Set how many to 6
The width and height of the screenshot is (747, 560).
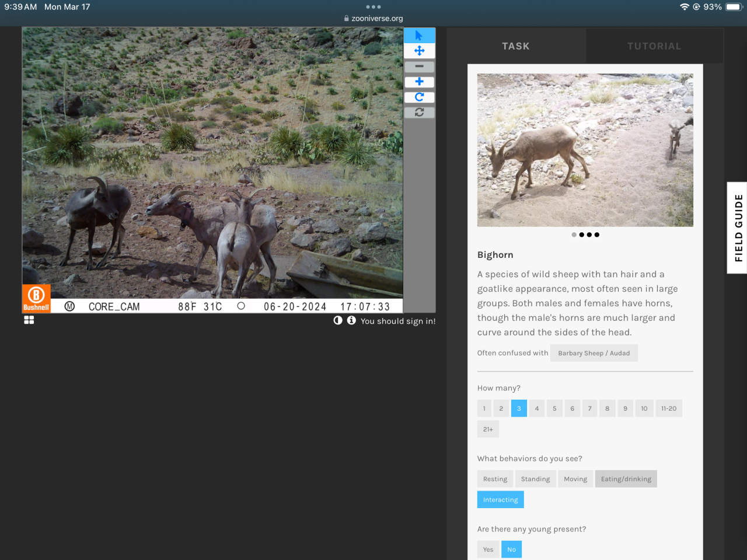[x=573, y=408]
